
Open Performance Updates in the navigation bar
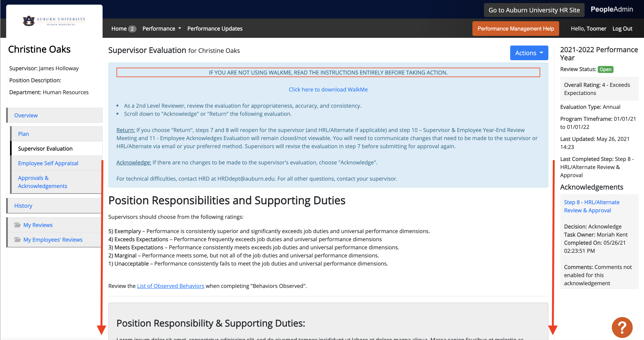[x=215, y=29]
